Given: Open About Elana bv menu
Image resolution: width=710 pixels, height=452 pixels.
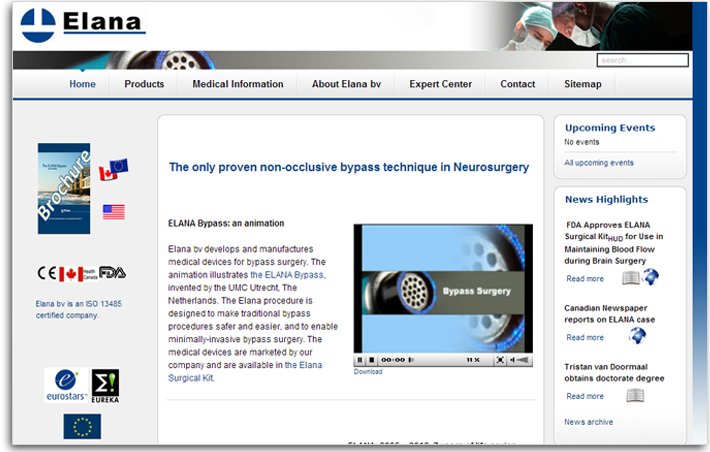Looking at the screenshot, I should coord(346,84).
